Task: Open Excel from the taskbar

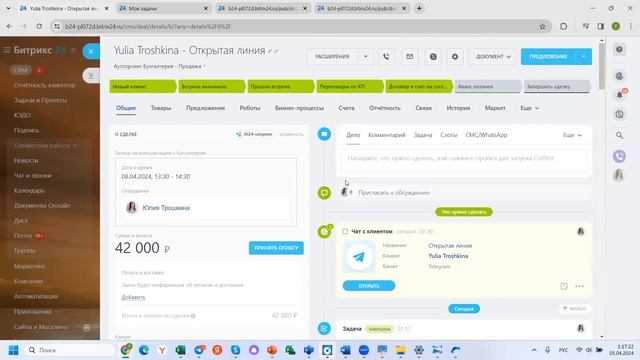Action: 180,350
